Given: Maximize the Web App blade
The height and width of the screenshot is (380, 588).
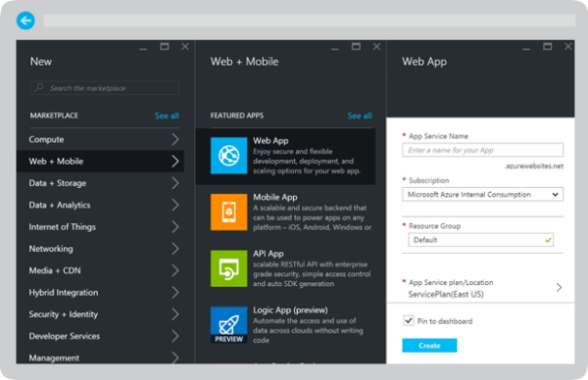Looking at the screenshot, I should tap(548, 46).
